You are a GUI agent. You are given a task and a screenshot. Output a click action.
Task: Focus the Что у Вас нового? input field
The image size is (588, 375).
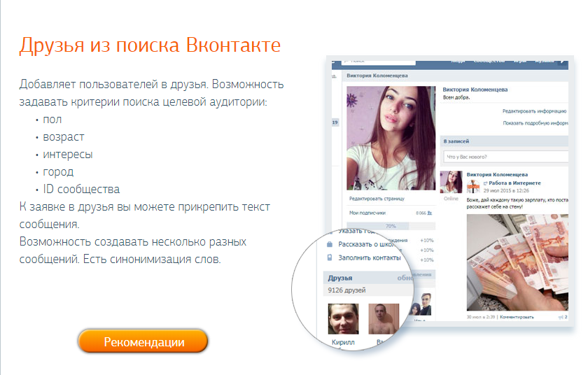pos(505,157)
